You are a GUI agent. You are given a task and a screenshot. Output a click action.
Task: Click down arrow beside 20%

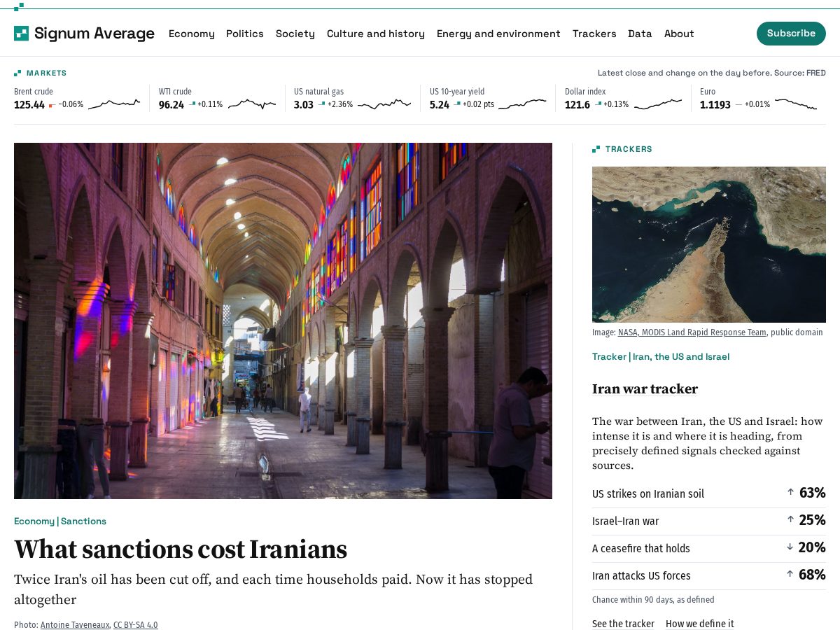(790, 547)
